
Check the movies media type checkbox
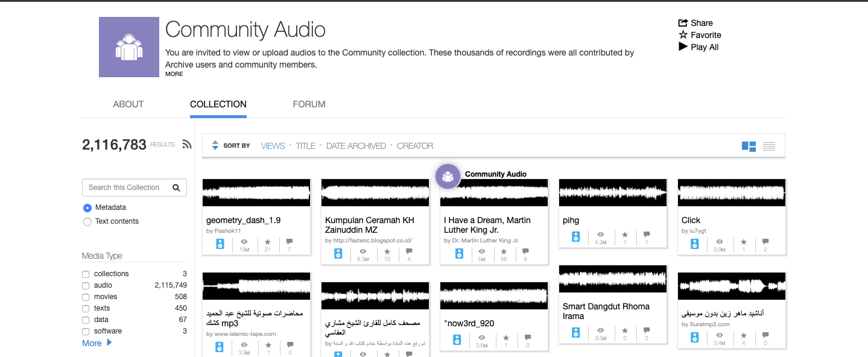(x=86, y=297)
